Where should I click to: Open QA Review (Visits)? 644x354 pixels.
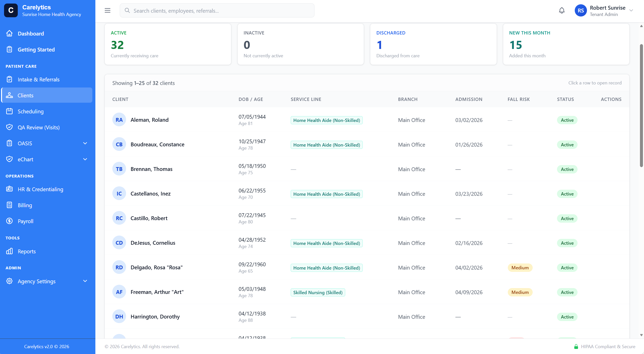[x=47, y=127]
